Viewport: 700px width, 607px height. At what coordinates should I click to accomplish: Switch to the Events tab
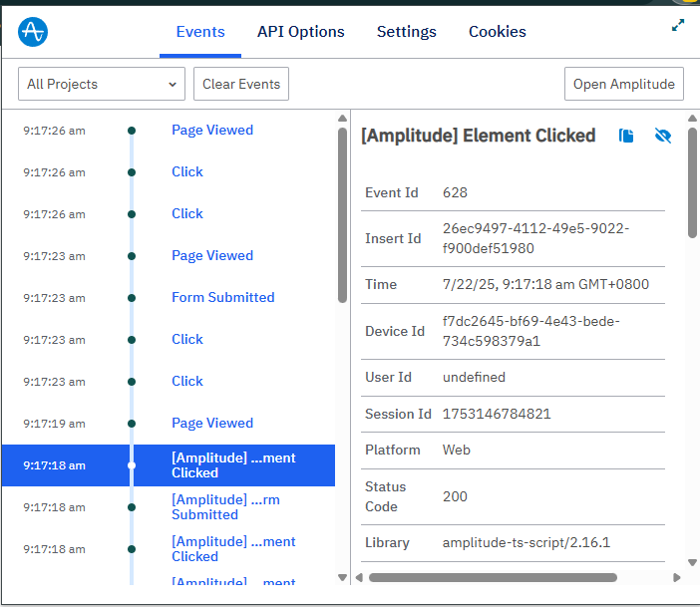pyautogui.click(x=200, y=32)
